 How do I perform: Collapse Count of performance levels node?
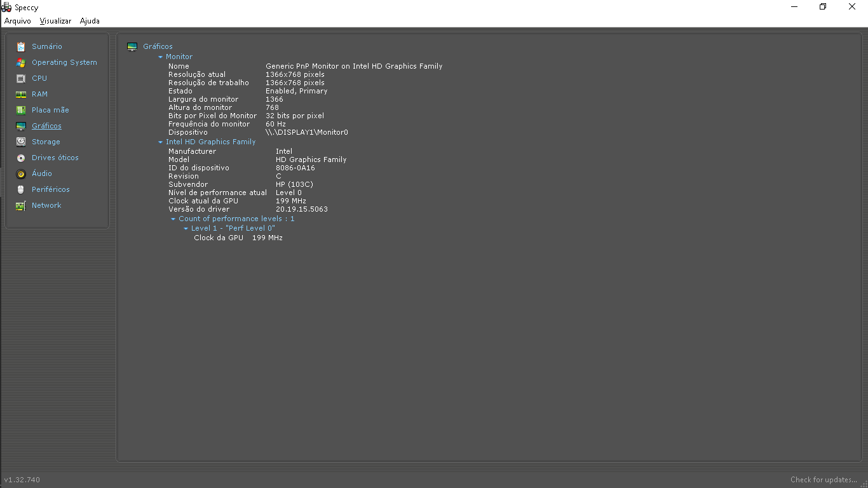click(x=173, y=219)
